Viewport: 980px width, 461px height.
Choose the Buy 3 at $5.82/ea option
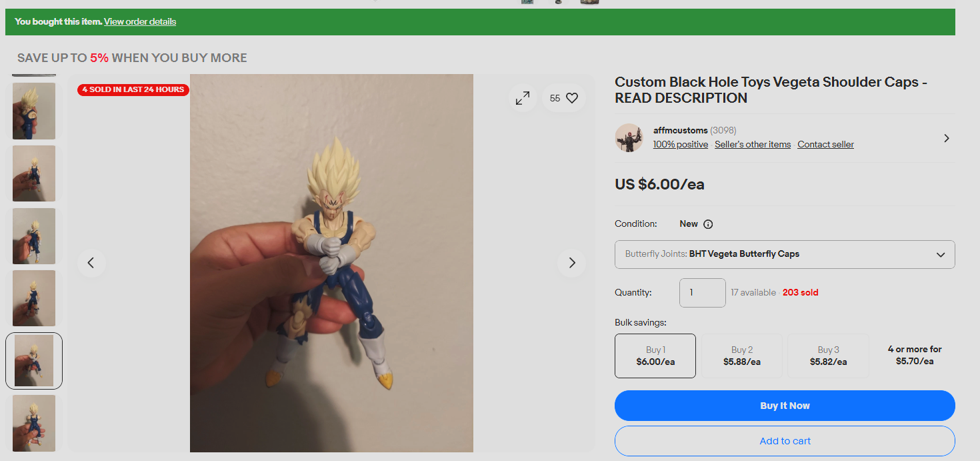(x=829, y=356)
